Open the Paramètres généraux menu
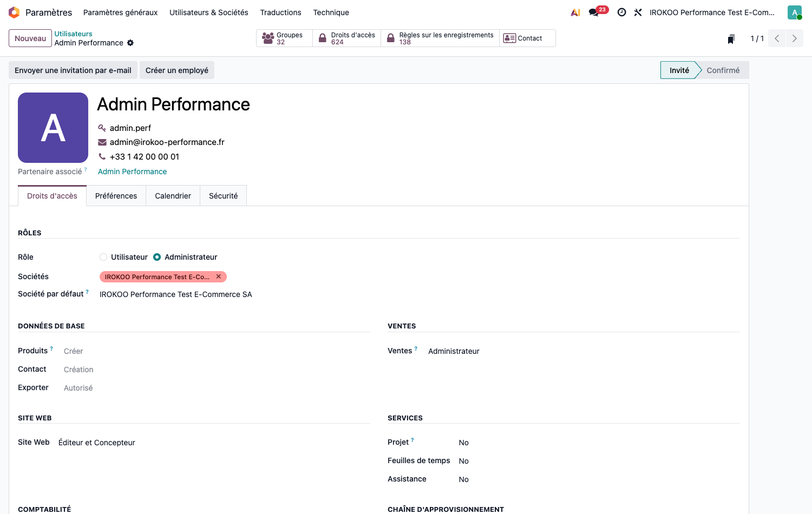Screen dimensions: 812x514 click(x=121, y=12)
